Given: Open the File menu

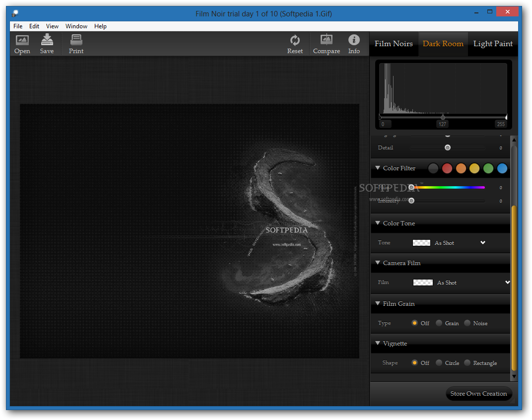Looking at the screenshot, I should (x=18, y=26).
